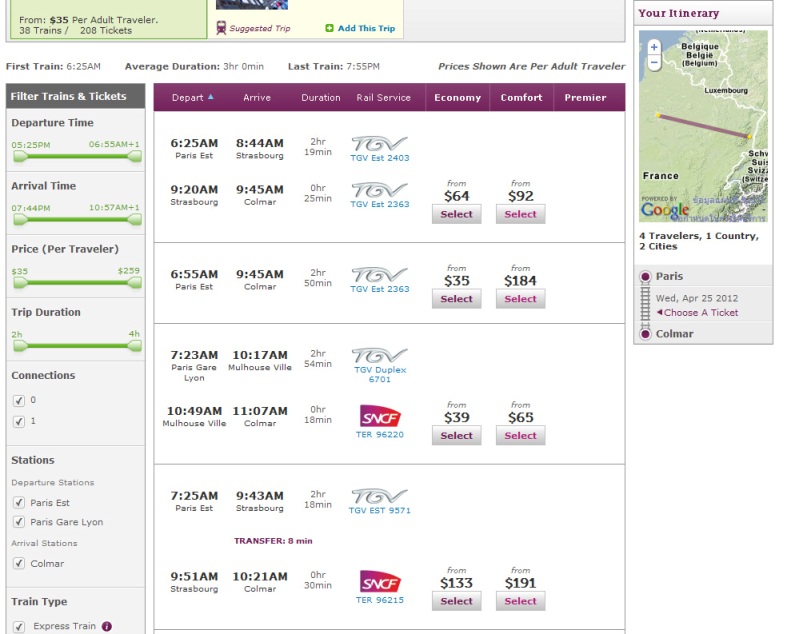Open TER 96220 service link
791x634 pixels.
[x=380, y=434]
